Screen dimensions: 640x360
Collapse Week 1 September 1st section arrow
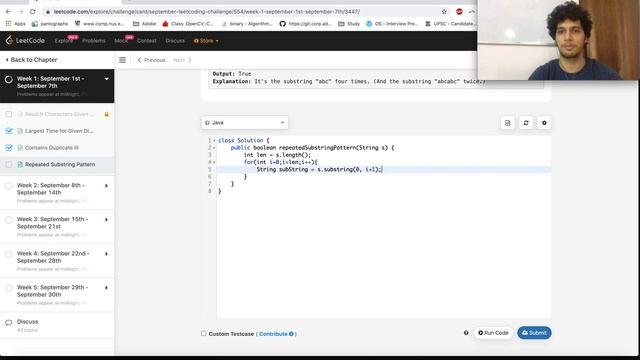pyautogui.click(x=107, y=79)
